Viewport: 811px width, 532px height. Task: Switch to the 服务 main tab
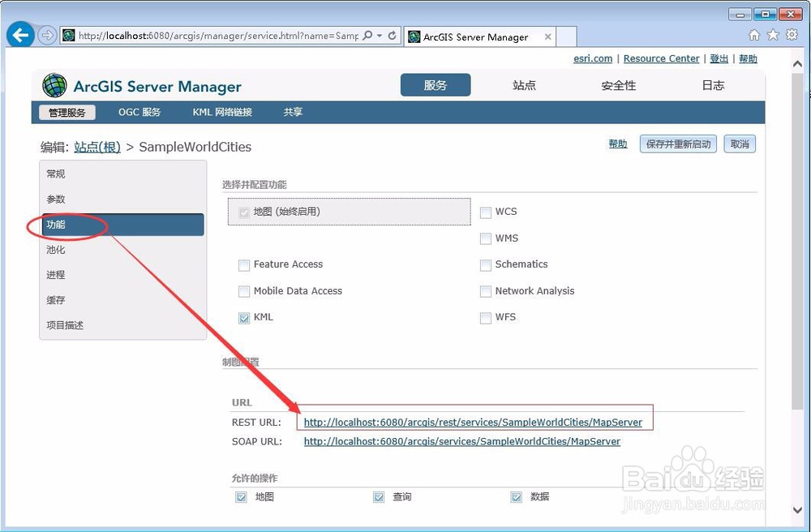[436, 85]
